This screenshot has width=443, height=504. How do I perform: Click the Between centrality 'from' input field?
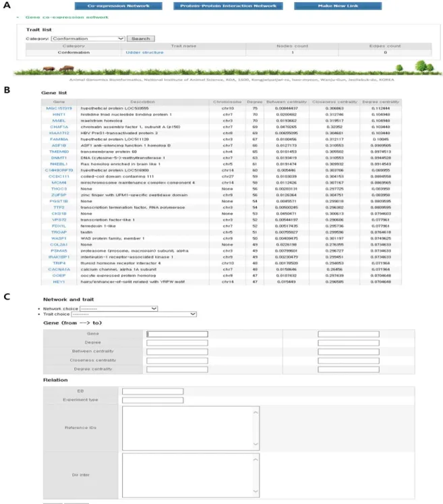[x=177, y=352]
